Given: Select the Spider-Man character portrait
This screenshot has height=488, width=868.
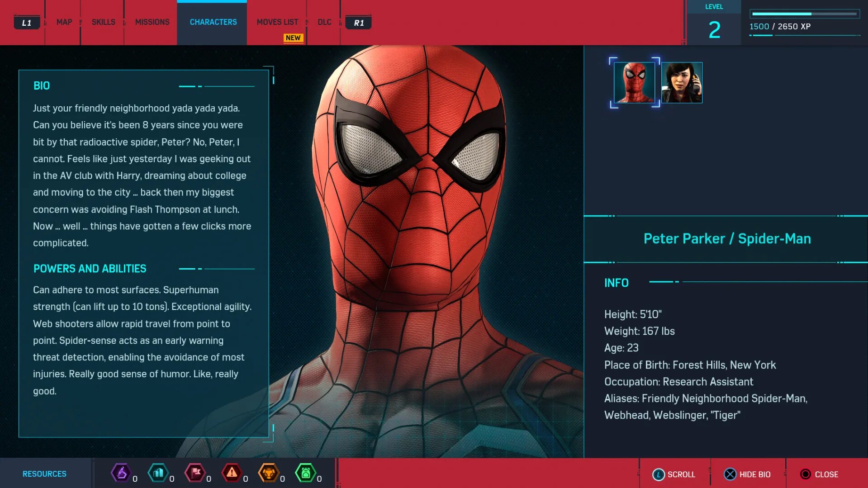Looking at the screenshot, I should pos(634,83).
